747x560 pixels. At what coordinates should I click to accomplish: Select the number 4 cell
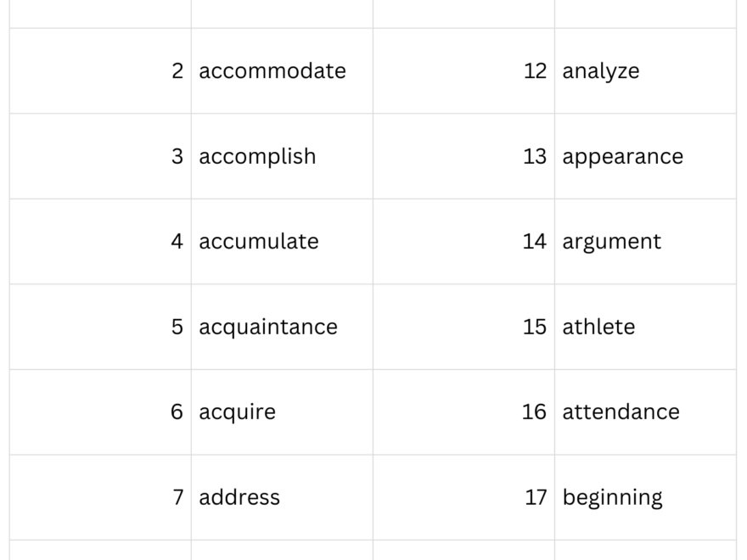[177, 242]
